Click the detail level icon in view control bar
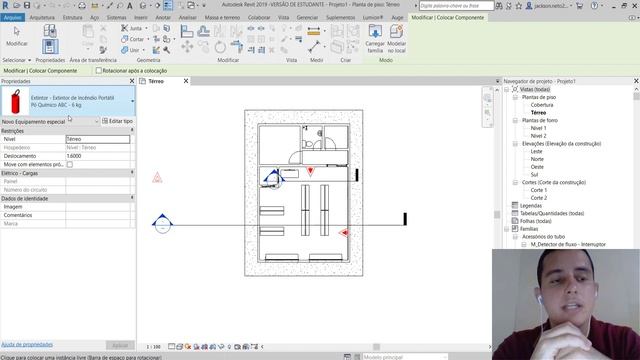The height and width of the screenshot is (360, 640). click(171, 347)
